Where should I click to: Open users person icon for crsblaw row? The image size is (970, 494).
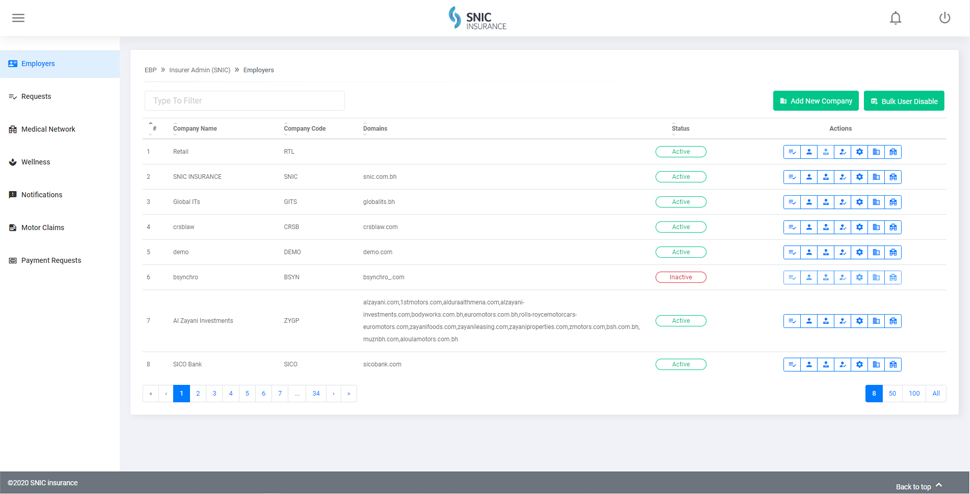click(809, 227)
